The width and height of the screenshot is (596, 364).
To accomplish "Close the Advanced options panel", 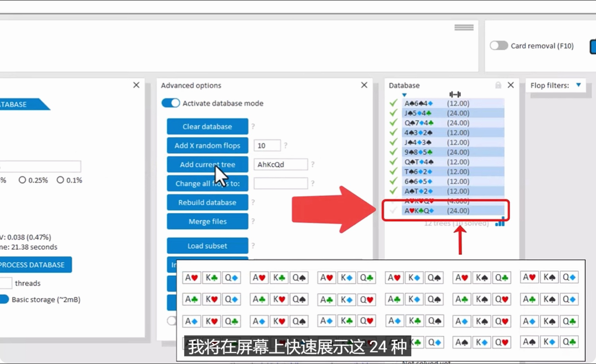I will 364,85.
